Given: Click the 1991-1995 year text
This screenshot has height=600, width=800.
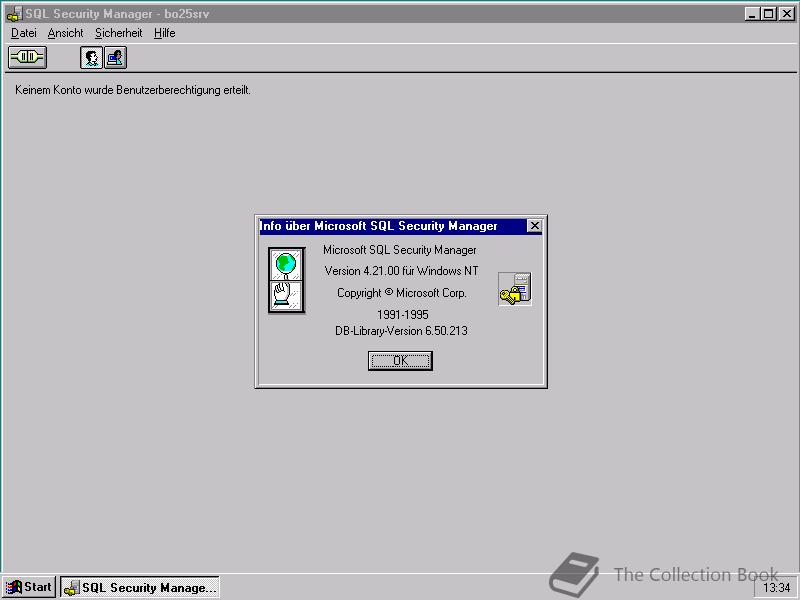Looking at the screenshot, I should [403, 314].
